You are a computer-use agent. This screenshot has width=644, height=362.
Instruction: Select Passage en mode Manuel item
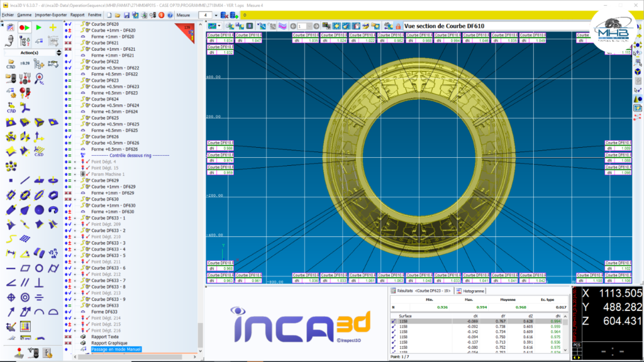(x=116, y=349)
